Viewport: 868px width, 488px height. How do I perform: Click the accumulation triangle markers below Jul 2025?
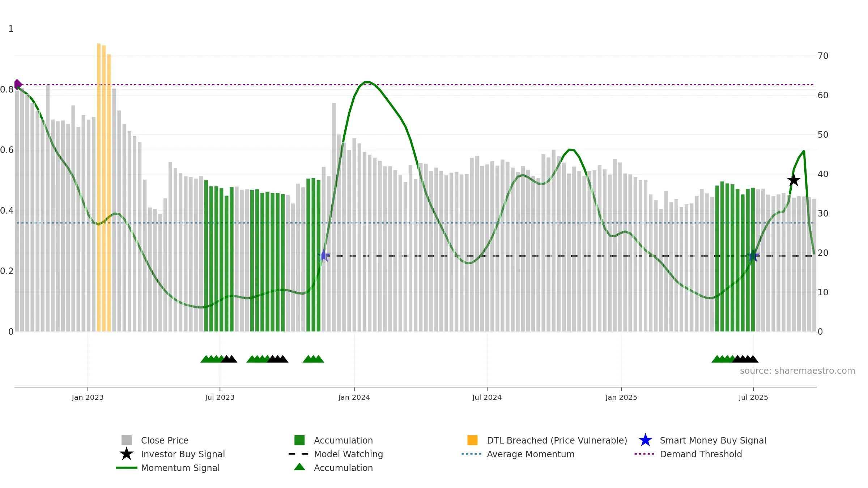coord(735,359)
